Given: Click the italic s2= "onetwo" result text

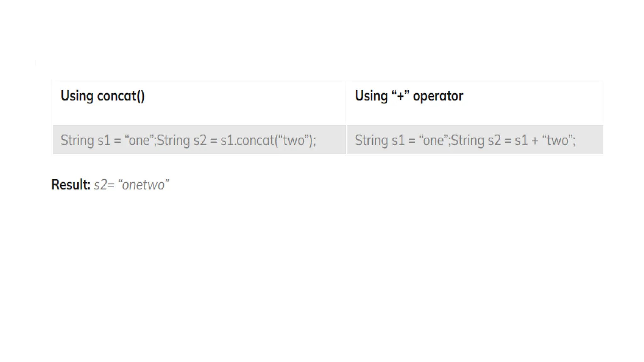Looking at the screenshot, I should tap(131, 185).
